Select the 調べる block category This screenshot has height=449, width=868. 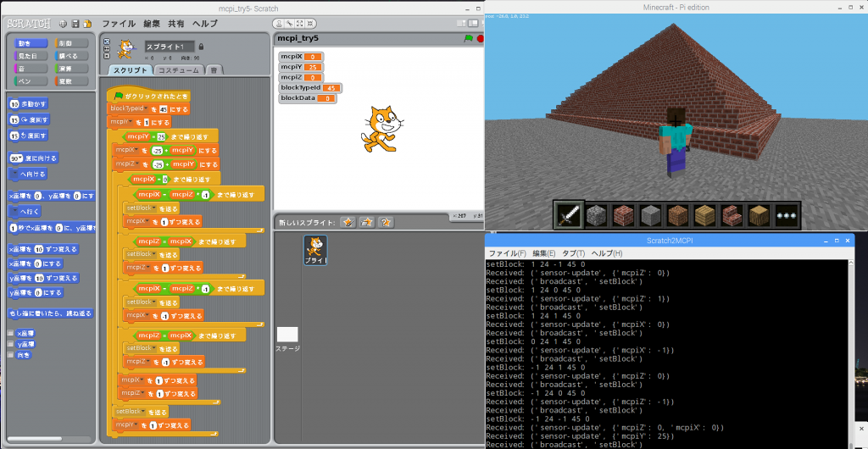click(x=71, y=56)
